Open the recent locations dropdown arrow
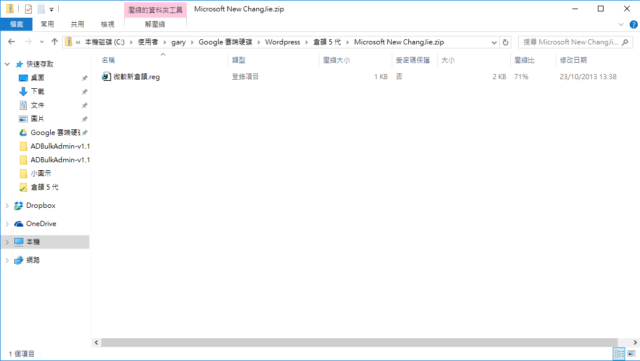Image resolution: width=640 pixels, height=361 pixels. coord(42,42)
